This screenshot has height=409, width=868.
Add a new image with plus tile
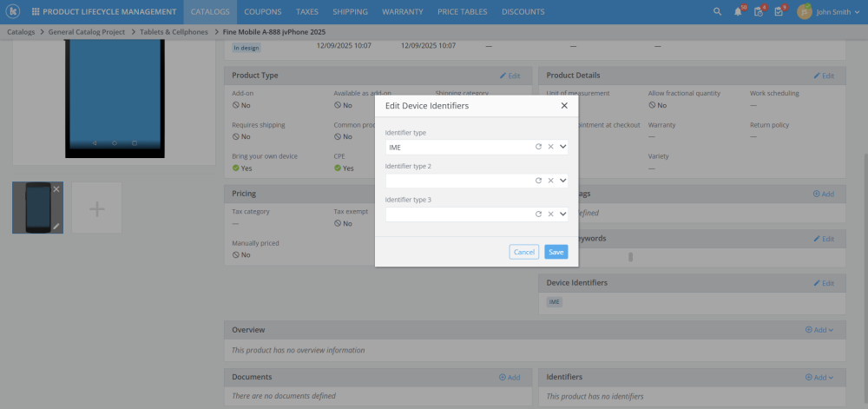[97, 208]
